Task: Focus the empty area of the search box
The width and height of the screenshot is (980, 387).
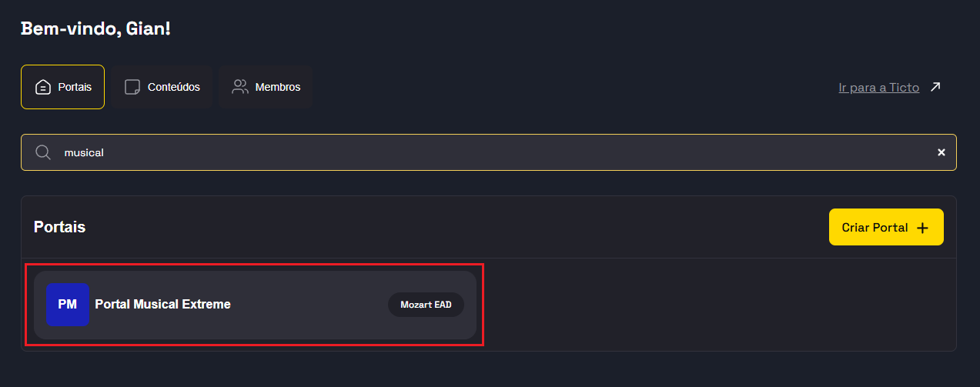Action: 500,152
